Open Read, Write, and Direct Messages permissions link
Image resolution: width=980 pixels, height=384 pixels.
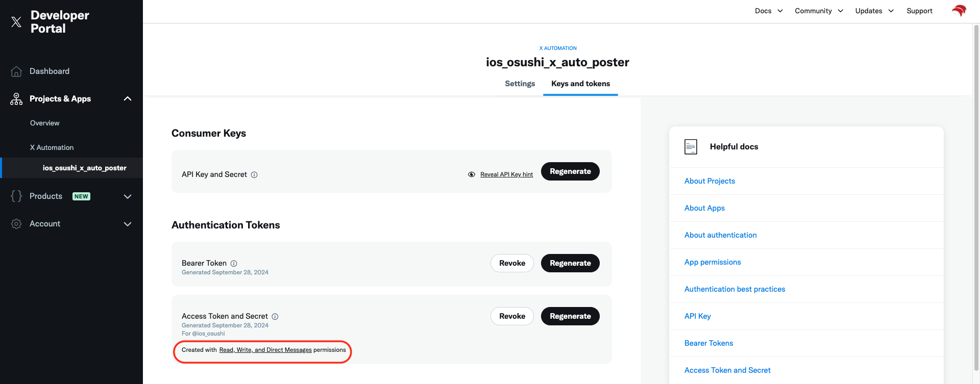[x=265, y=350]
